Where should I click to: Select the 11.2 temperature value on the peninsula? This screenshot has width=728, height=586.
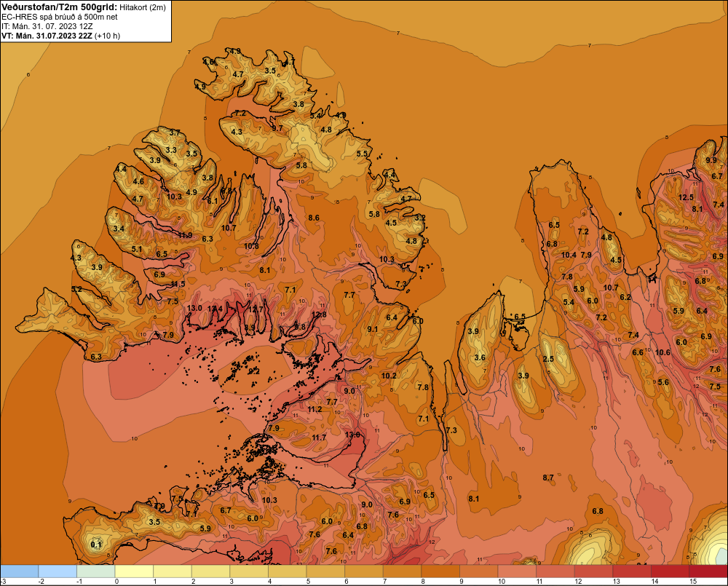(x=314, y=409)
